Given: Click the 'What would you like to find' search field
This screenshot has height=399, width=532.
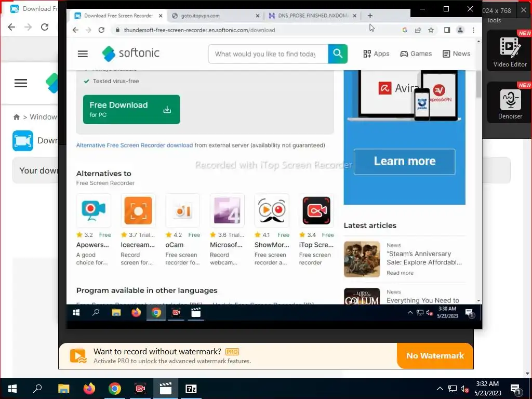Looking at the screenshot, I should tap(268, 54).
